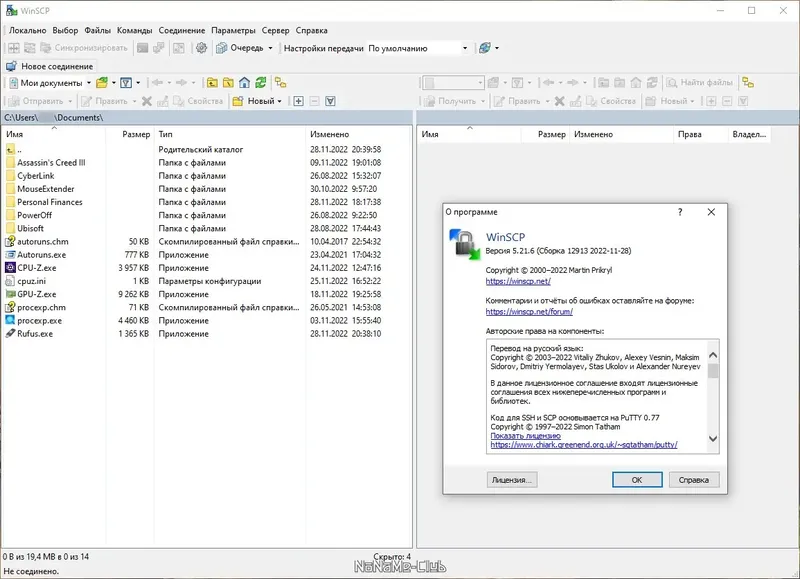The width and height of the screenshot is (800, 579).
Task: Open the Справка menu
Action: [x=311, y=31]
